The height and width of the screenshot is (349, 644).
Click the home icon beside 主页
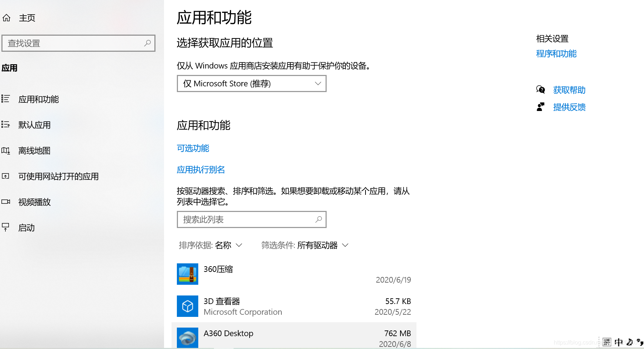[x=6, y=18]
